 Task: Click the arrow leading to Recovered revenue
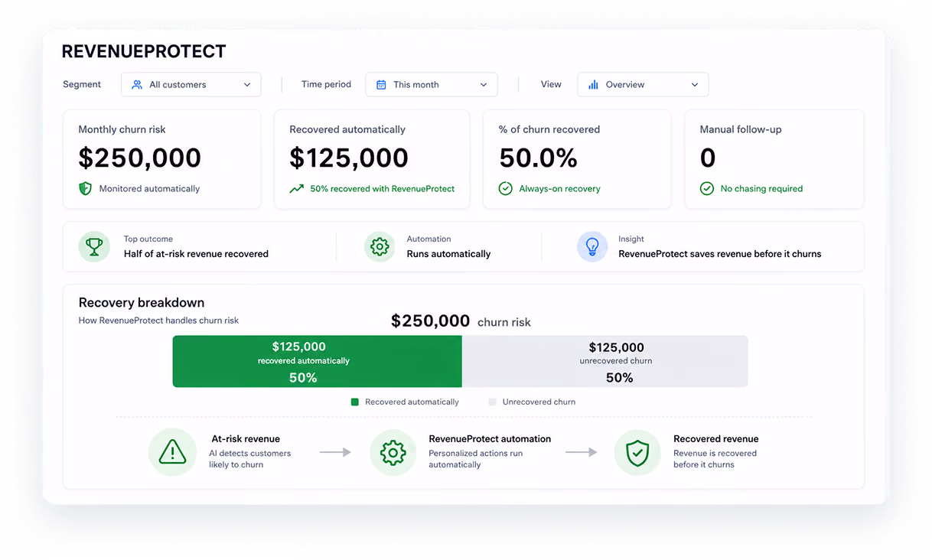pos(582,452)
